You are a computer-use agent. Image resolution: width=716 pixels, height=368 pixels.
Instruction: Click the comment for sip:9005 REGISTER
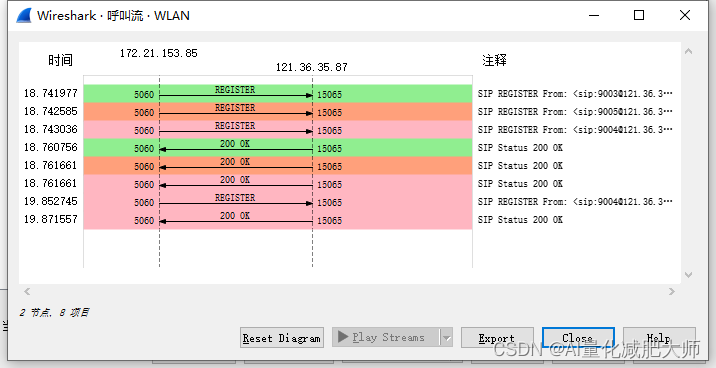point(575,112)
